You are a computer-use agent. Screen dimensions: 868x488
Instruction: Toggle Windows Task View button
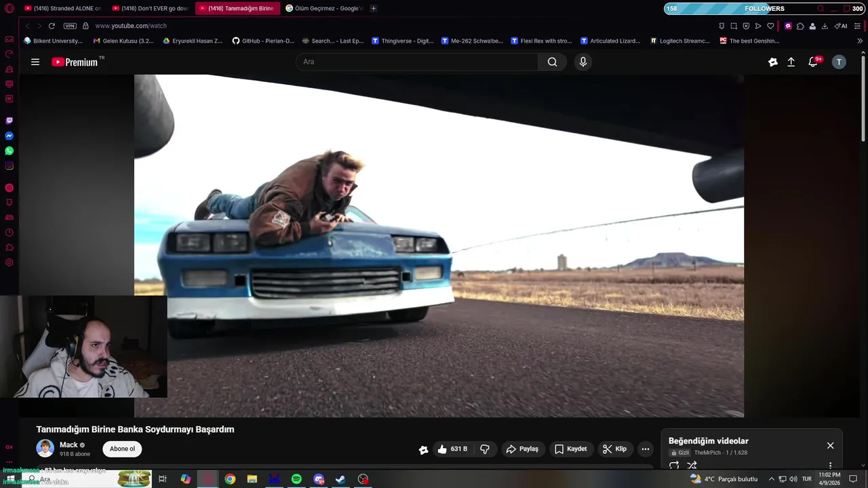[163, 479]
